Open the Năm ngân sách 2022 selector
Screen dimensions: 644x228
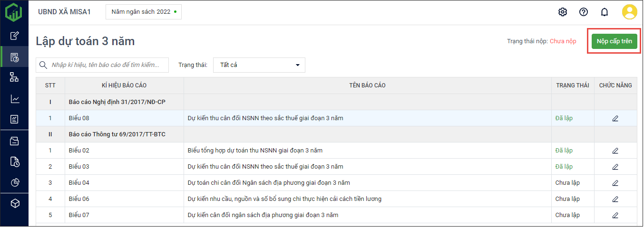[143, 12]
